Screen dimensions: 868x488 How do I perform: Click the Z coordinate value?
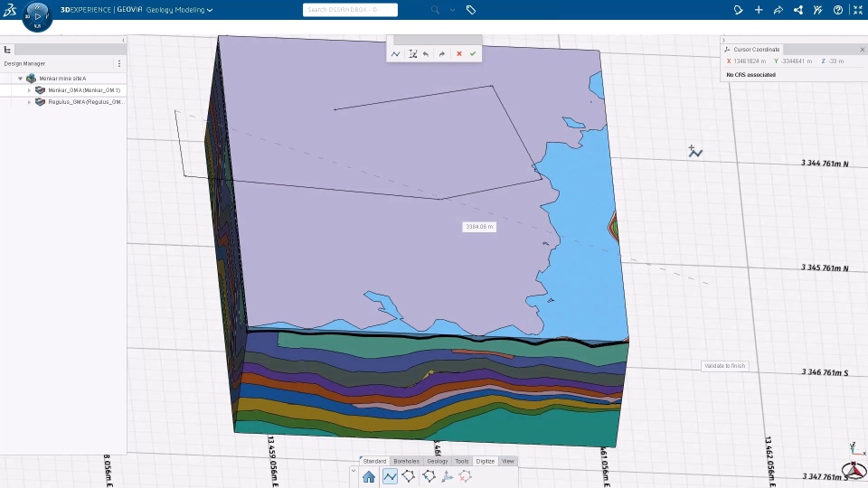836,61
